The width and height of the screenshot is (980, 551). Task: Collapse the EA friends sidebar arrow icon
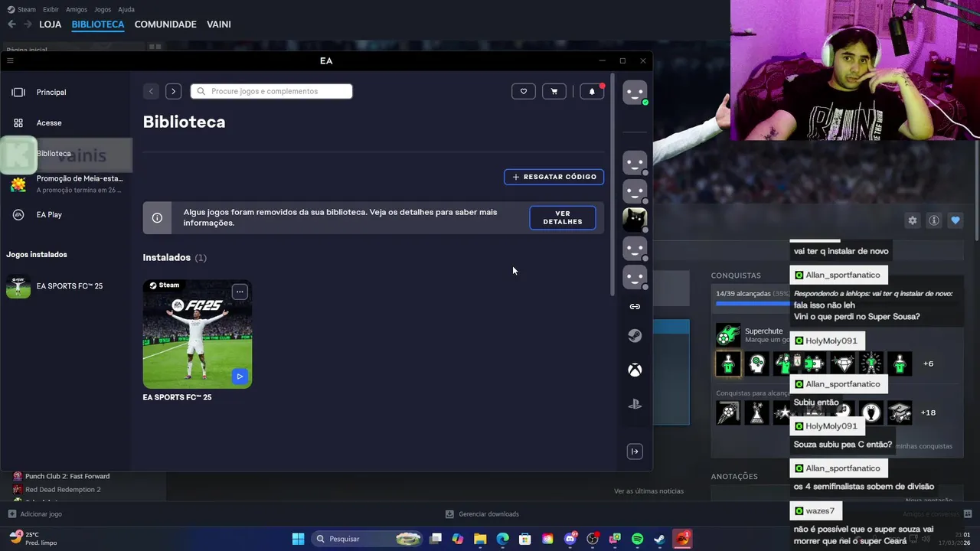coord(635,452)
